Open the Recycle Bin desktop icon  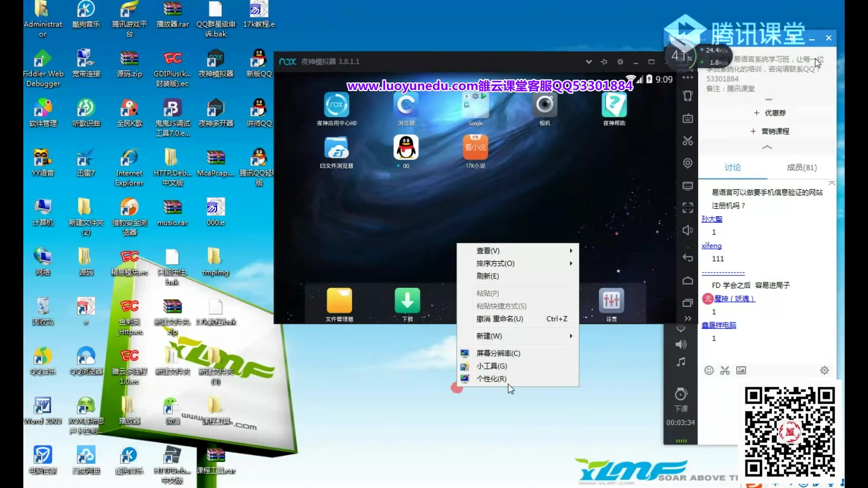click(x=43, y=311)
